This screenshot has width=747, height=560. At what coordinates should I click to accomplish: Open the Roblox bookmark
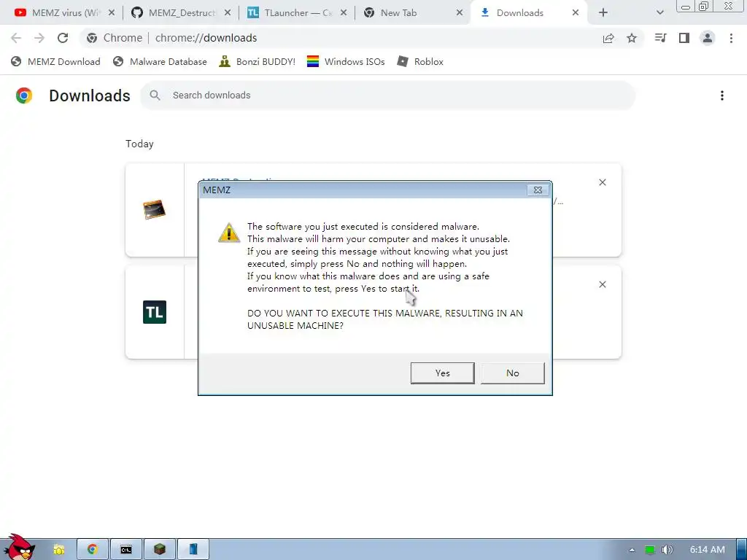click(420, 61)
